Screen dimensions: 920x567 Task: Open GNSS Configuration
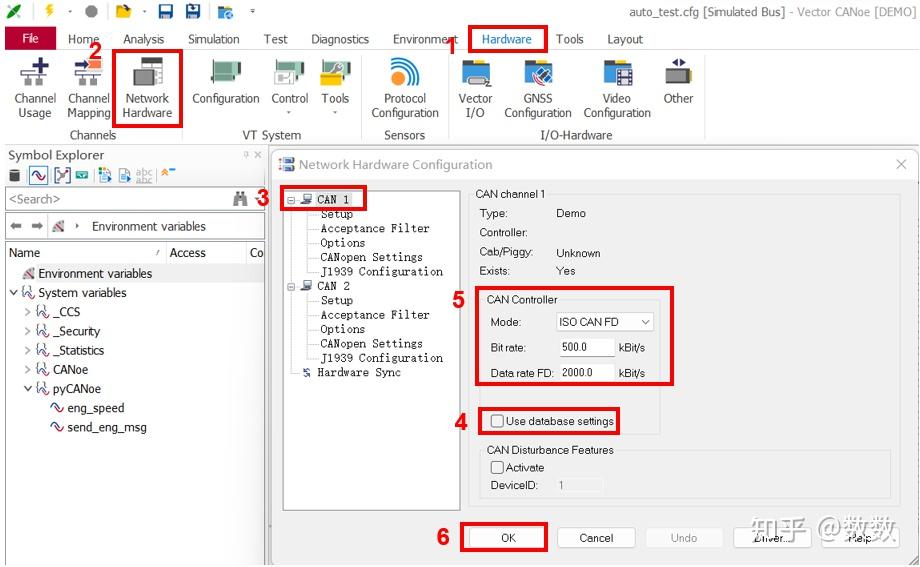pos(537,89)
